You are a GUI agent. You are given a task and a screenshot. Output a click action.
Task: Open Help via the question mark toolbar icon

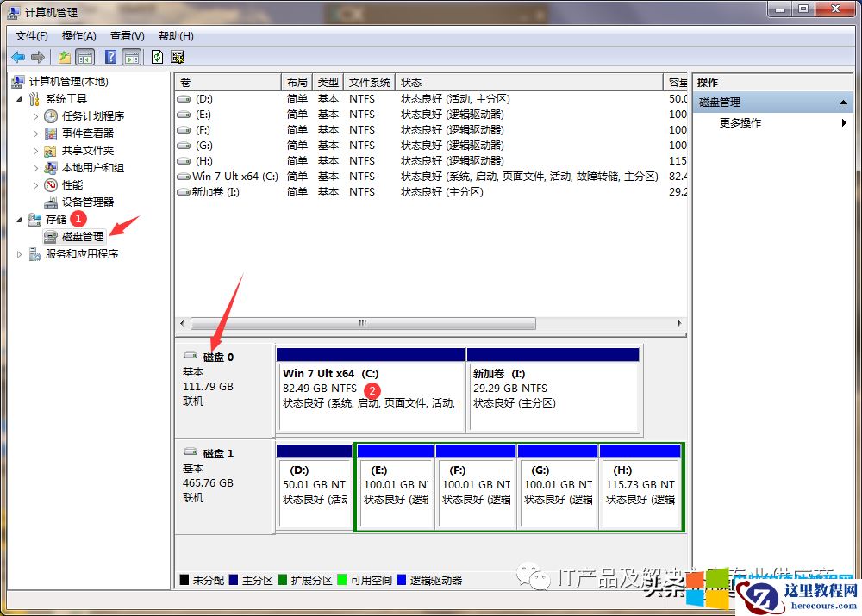(x=110, y=57)
